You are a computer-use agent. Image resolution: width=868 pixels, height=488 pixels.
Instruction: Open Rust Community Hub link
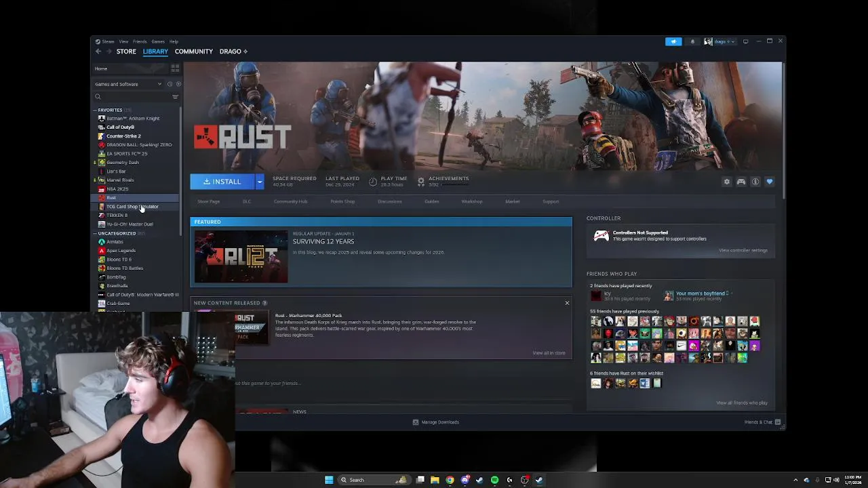click(290, 201)
